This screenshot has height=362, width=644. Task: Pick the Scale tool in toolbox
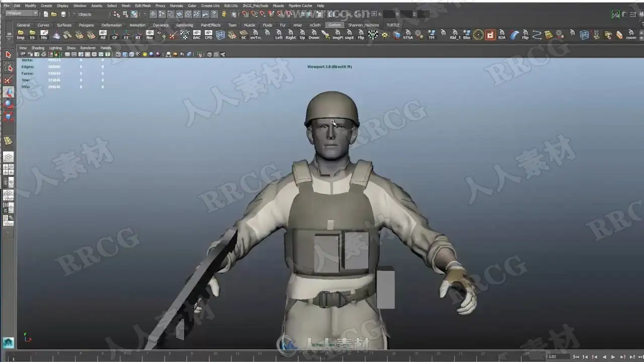[x=8, y=117]
